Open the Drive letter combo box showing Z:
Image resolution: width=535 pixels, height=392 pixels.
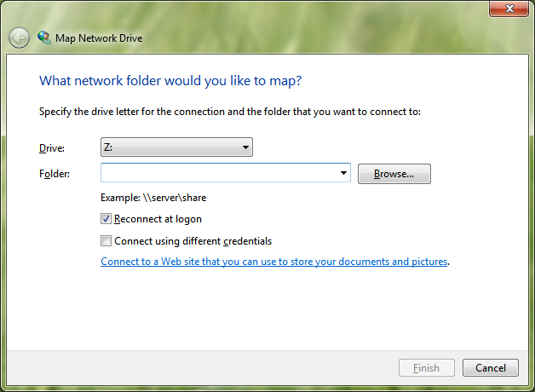click(176, 147)
